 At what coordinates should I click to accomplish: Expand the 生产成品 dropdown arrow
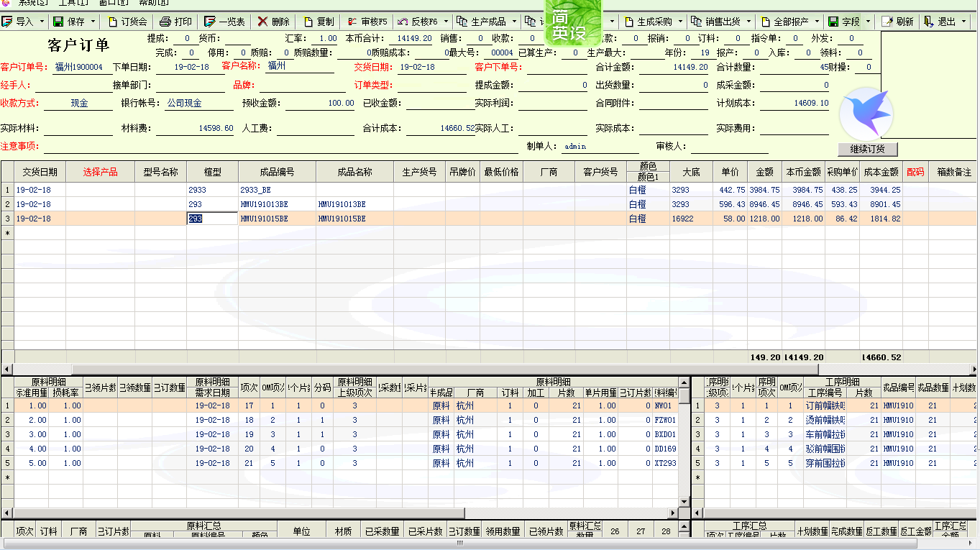(514, 22)
